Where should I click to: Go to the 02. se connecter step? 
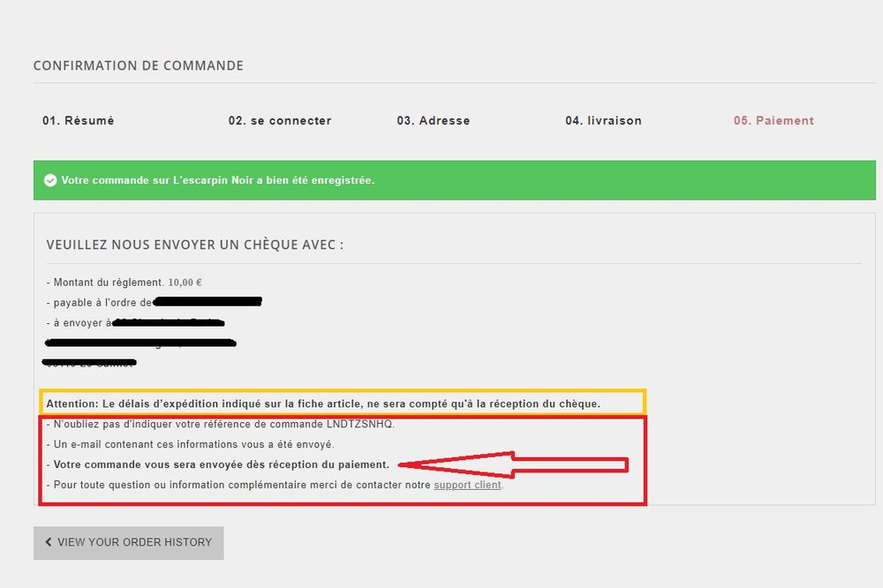[280, 121]
